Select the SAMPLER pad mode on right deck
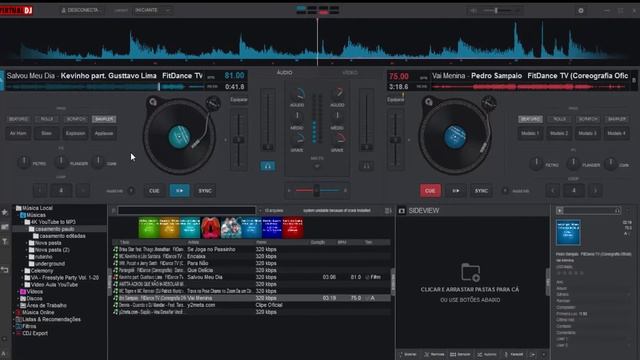640x360 pixels. 617,119
